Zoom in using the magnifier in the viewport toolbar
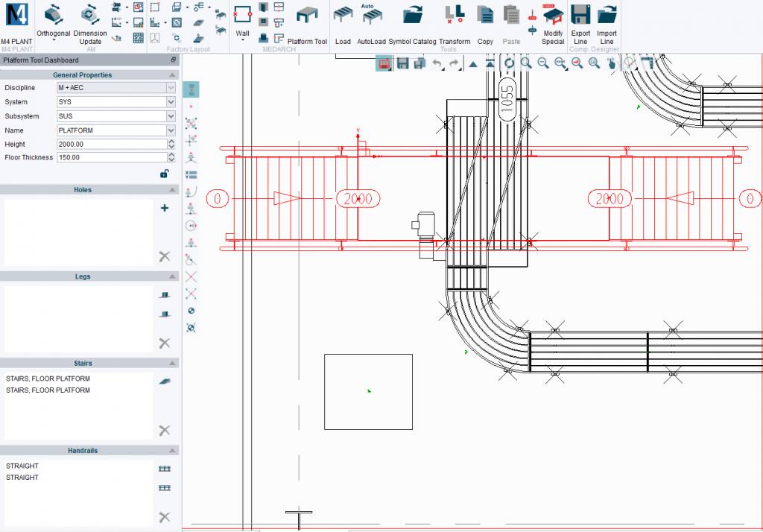This screenshot has height=532, width=763. tap(527, 63)
